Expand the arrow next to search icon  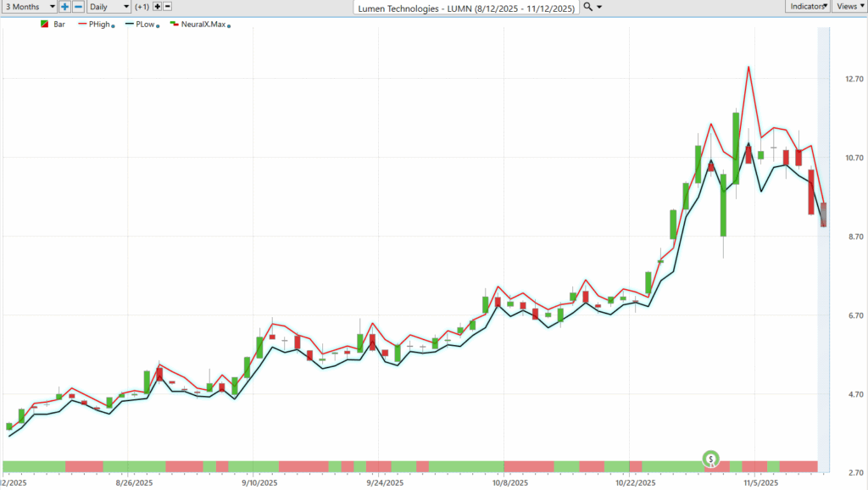click(600, 7)
